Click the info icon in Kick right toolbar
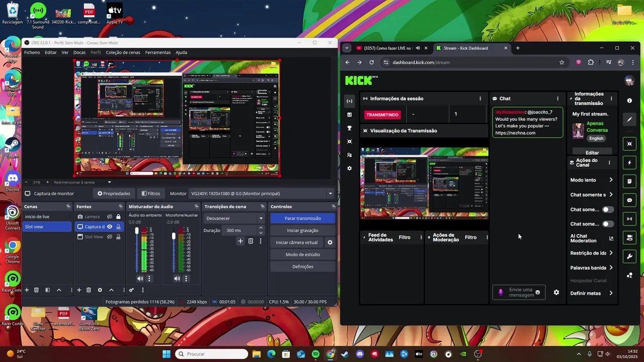The width and height of the screenshot is (644, 362). click(629, 101)
